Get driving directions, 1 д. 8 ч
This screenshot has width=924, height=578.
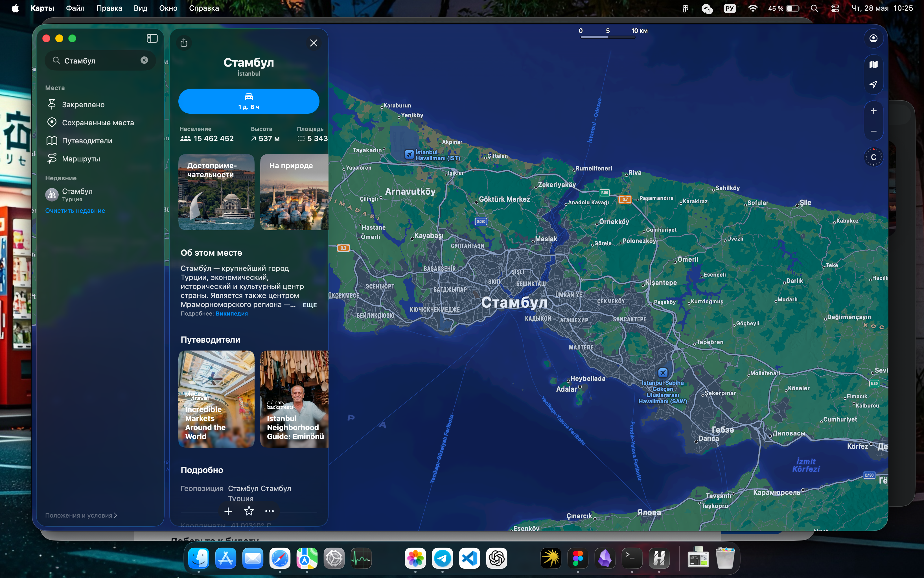point(248,101)
